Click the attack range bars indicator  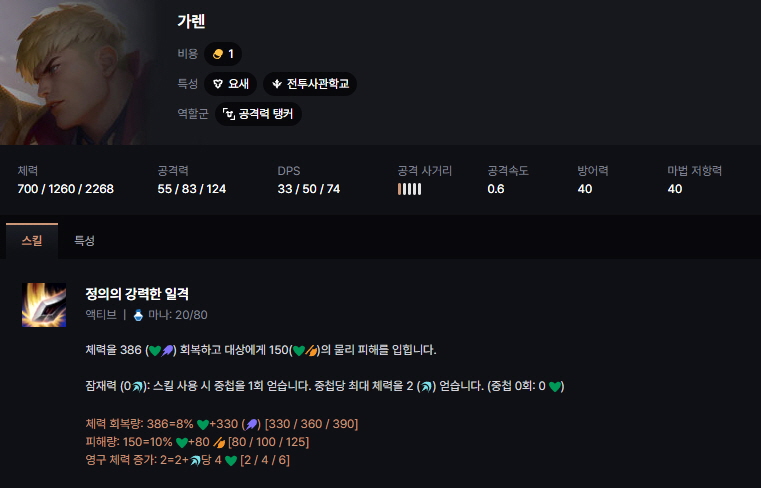tap(409, 189)
